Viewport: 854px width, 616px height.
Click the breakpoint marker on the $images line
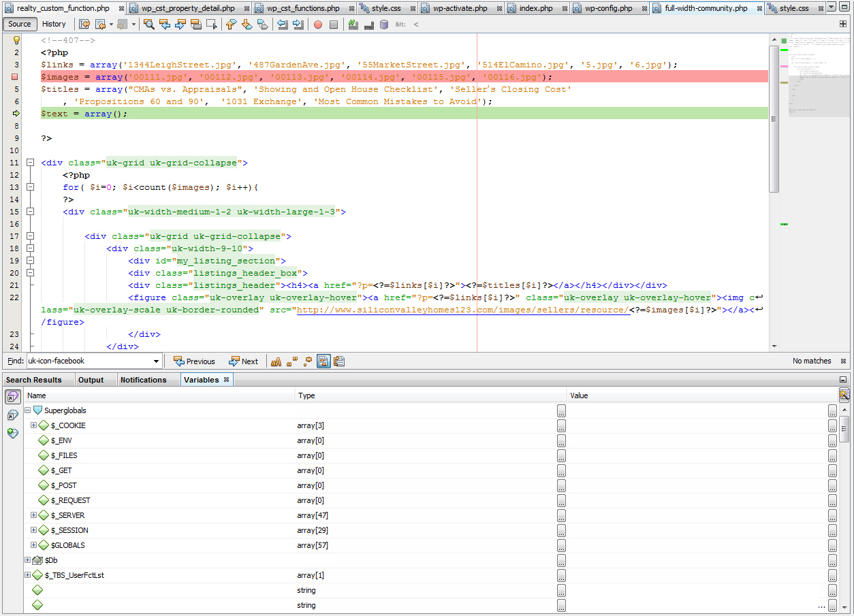pyautogui.click(x=15, y=77)
